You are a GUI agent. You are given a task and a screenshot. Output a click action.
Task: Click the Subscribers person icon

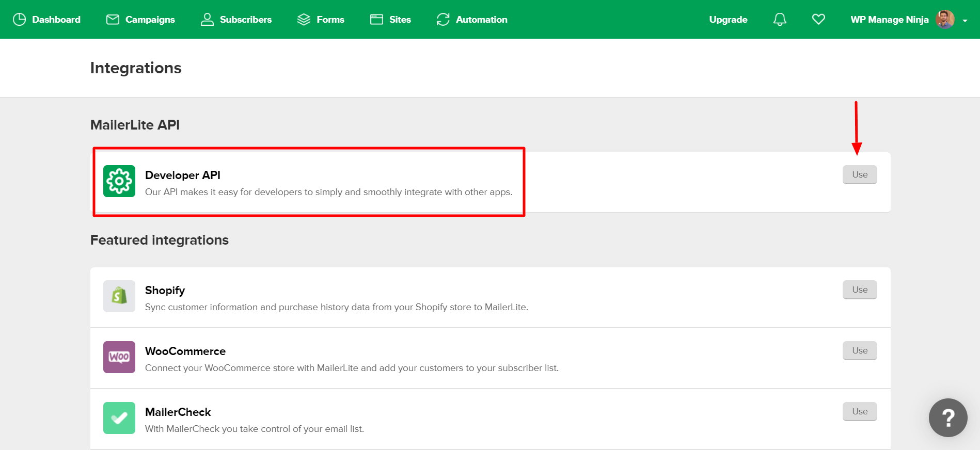(207, 20)
